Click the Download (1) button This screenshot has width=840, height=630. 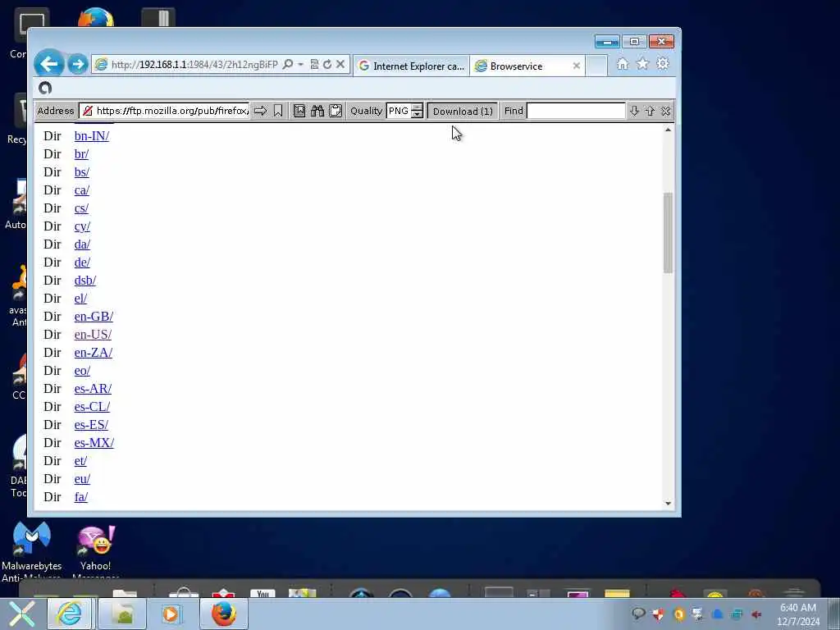click(x=463, y=111)
